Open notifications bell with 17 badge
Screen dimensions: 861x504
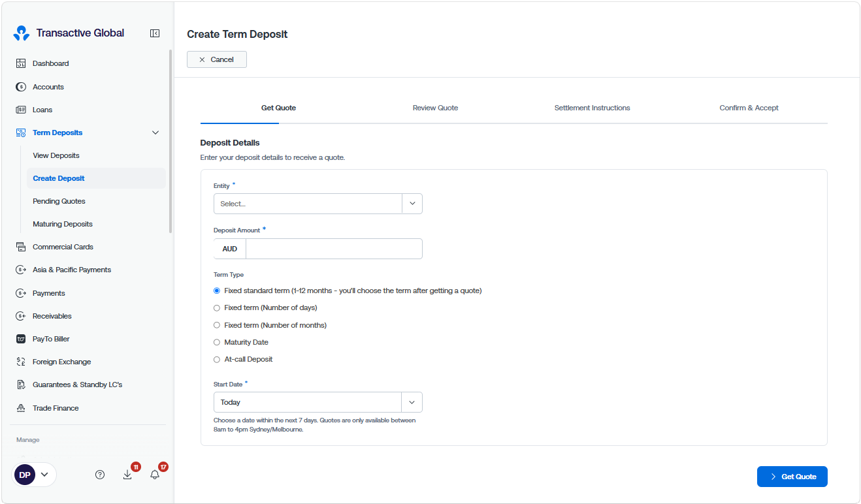coord(155,475)
